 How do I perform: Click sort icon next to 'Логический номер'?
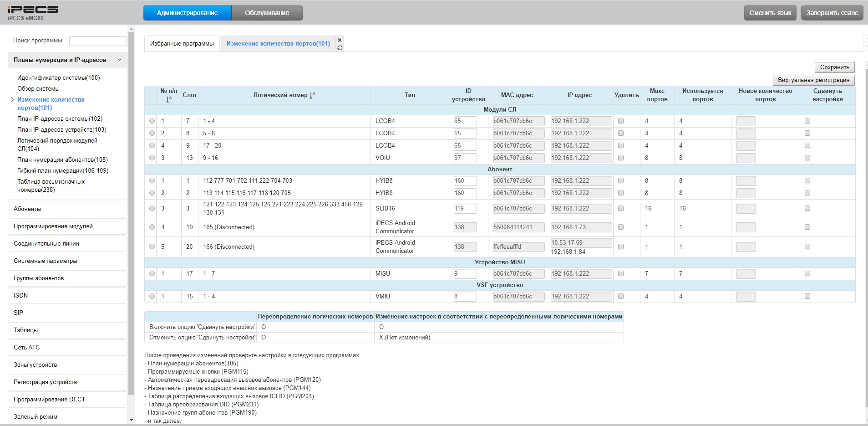[312, 95]
